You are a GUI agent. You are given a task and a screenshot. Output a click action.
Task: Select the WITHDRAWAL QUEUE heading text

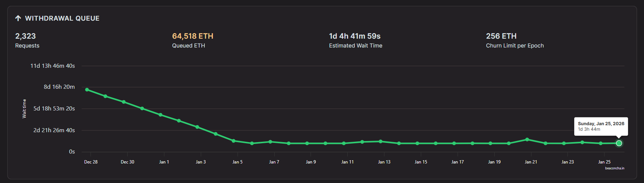click(x=62, y=18)
